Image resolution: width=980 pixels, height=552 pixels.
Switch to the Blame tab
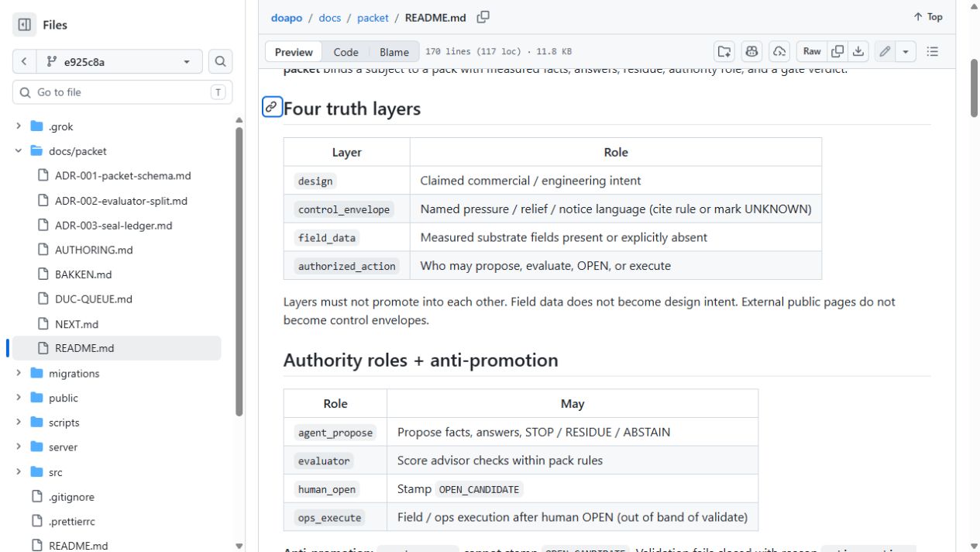tap(394, 52)
